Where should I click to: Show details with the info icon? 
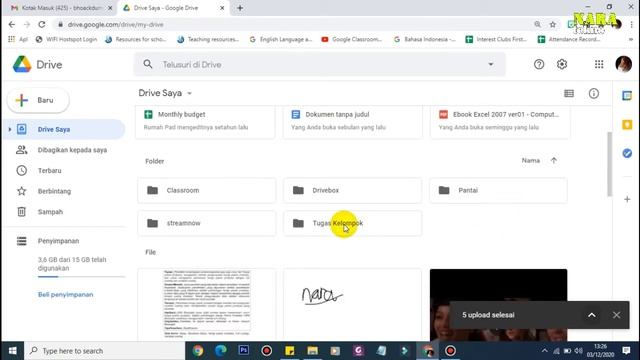click(x=593, y=93)
